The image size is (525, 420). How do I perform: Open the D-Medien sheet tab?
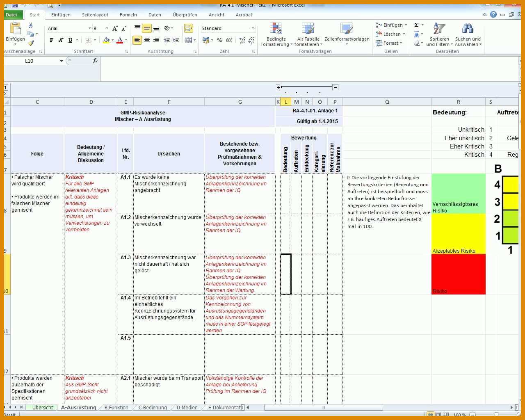(x=187, y=407)
